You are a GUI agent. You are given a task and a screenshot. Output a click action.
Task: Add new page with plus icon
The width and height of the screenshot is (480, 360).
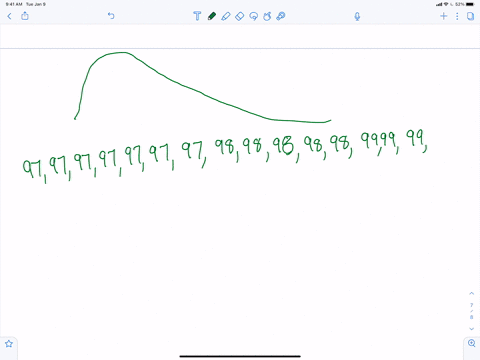pyautogui.click(x=444, y=16)
